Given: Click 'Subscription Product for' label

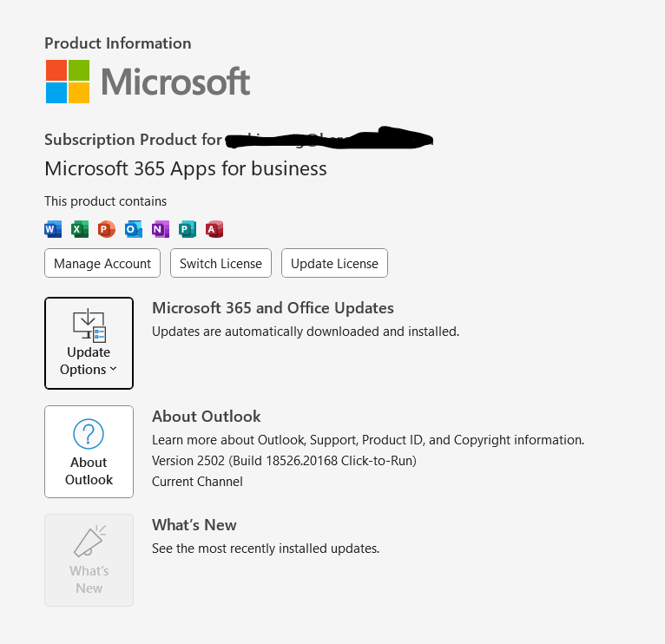Looking at the screenshot, I should coord(133,140).
